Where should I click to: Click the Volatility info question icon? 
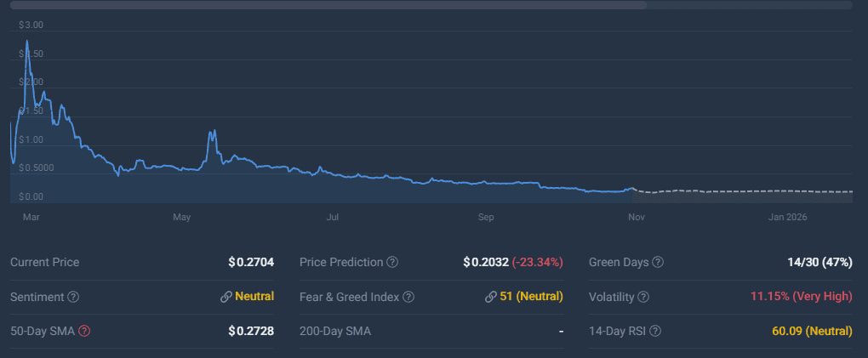coord(643,297)
